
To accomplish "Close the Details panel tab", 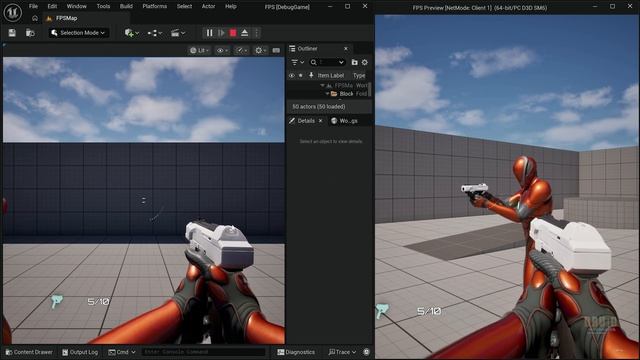I will [x=320, y=121].
